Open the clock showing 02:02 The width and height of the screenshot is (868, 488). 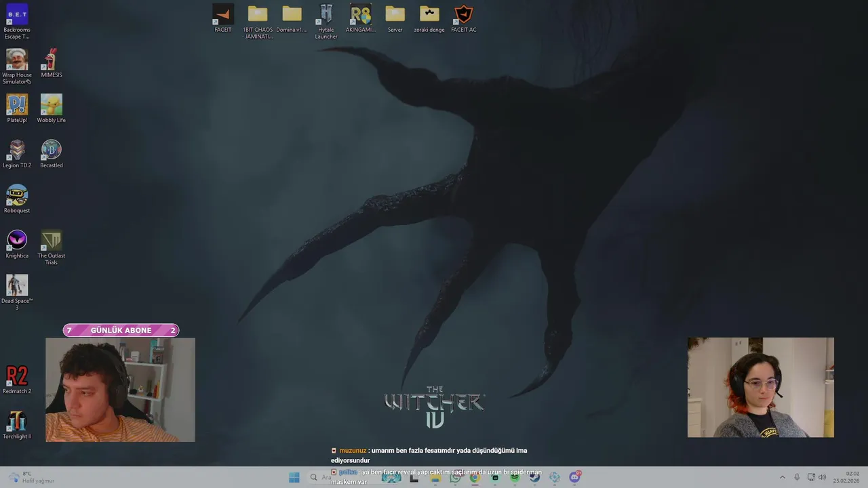click(x=846, y=477)
